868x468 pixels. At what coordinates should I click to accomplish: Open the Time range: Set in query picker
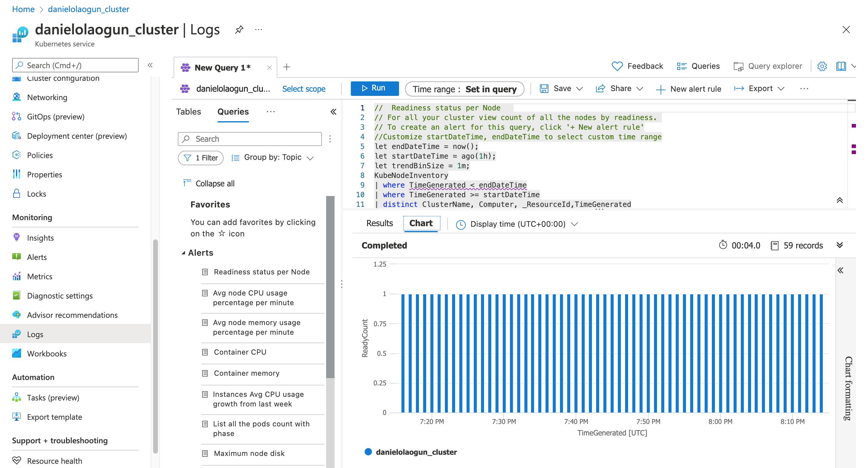click(x=464, y=89)
